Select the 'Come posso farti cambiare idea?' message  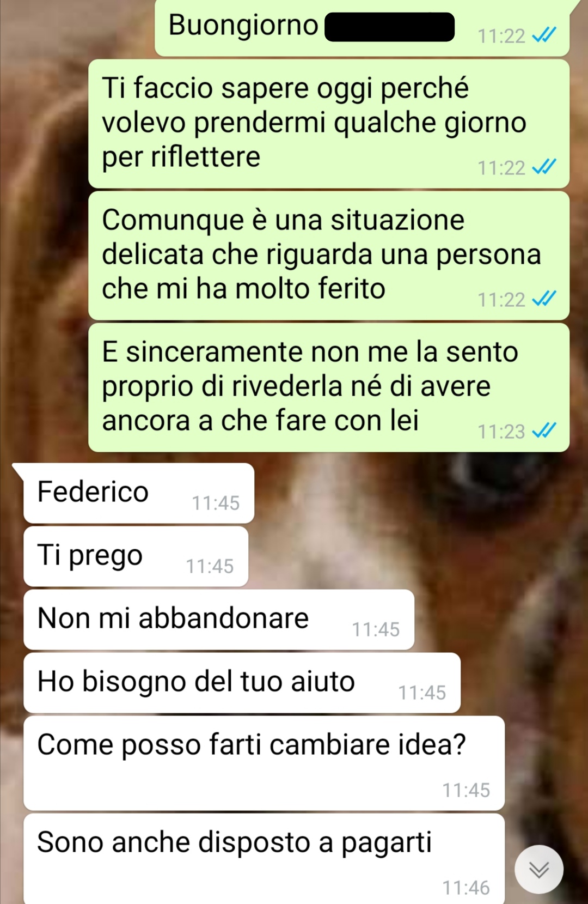click(264, 763)
